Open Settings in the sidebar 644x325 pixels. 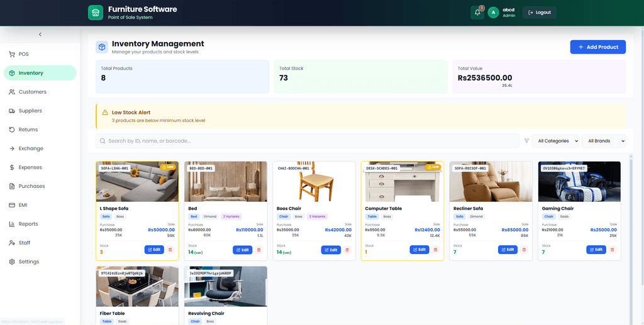click(x=40, y=262)
